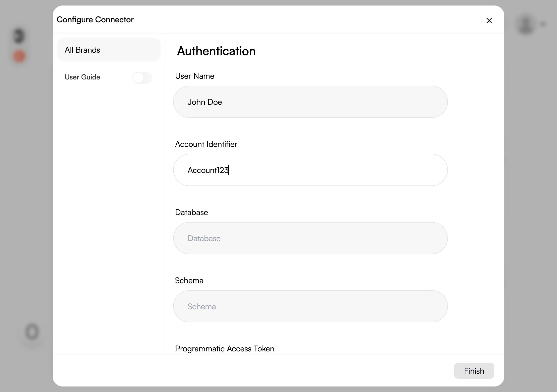Image resolution: width=557 pixels, height=392 pixels.
Task: Select All Brands in sidebar
Action: tap(108, 50)
